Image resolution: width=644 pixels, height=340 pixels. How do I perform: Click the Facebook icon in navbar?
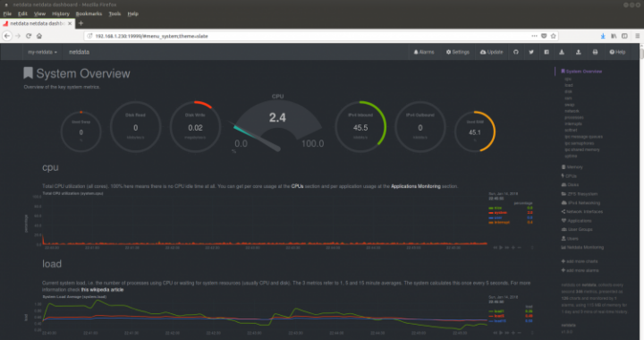(x=547, y=52)
